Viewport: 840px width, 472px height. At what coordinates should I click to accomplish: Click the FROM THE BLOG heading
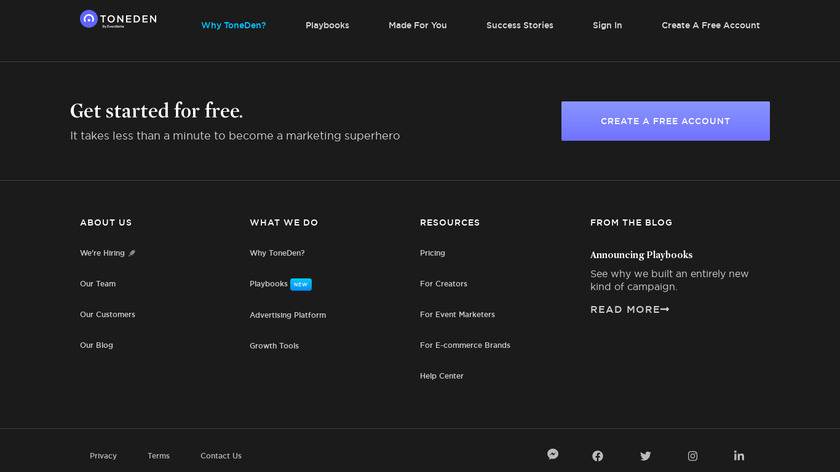pyautogui.click(x=631, y=222)
